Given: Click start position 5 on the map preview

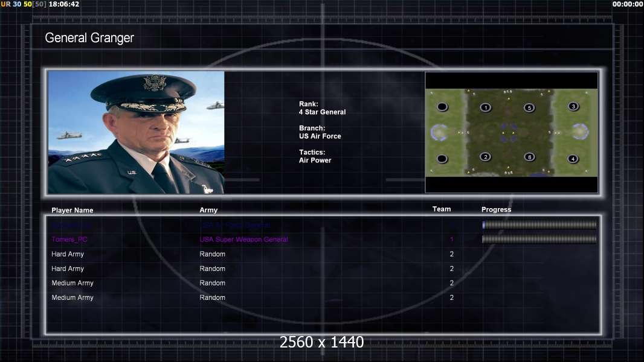Looking at the screenshot, I should [x=529, y=108].
